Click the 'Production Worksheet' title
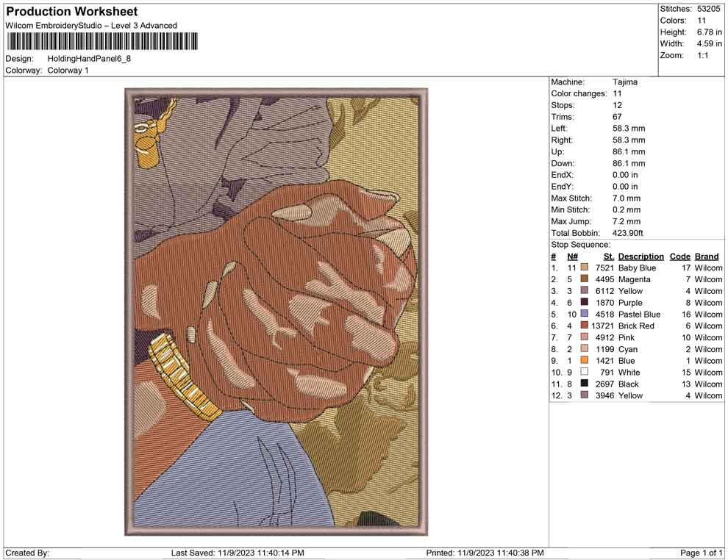The width and height of the screenshot is (728, 560). (x=72, y=12)
